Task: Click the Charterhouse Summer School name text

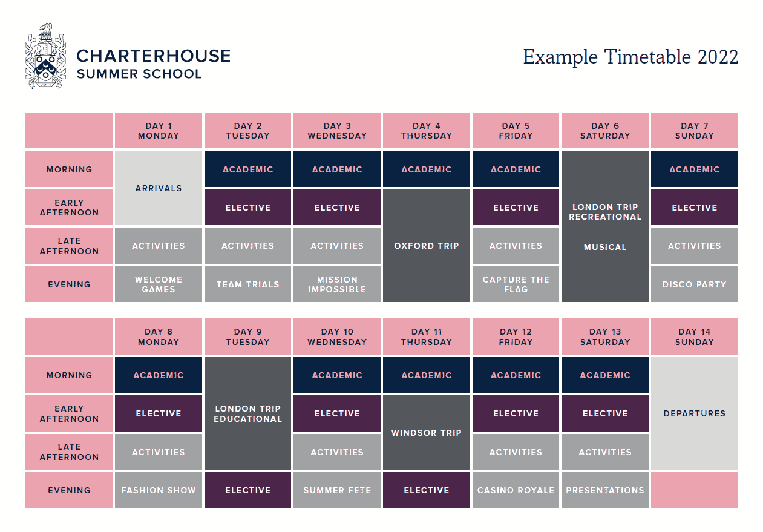Action: (153, 65)
